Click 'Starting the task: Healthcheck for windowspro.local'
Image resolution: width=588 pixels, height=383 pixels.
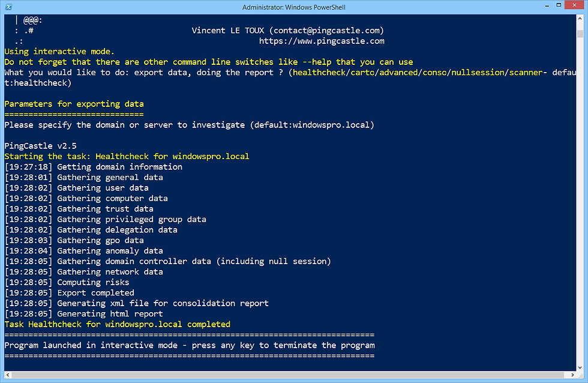pos(127,157)
